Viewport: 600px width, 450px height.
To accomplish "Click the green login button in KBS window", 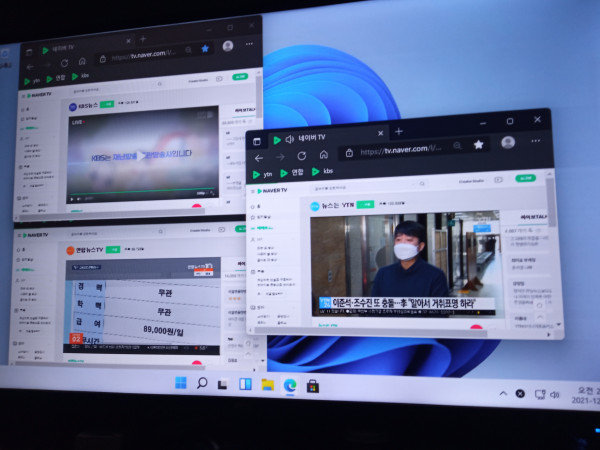I will click(x=240, y=77).
